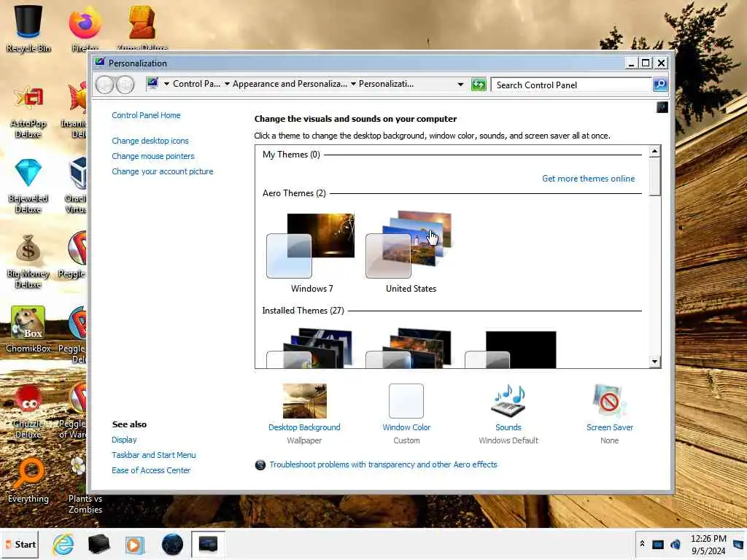Image resolution: width=747 pixels, height=560 pixels.
Task: Click the Screen Saver link label
Action: 610,427
